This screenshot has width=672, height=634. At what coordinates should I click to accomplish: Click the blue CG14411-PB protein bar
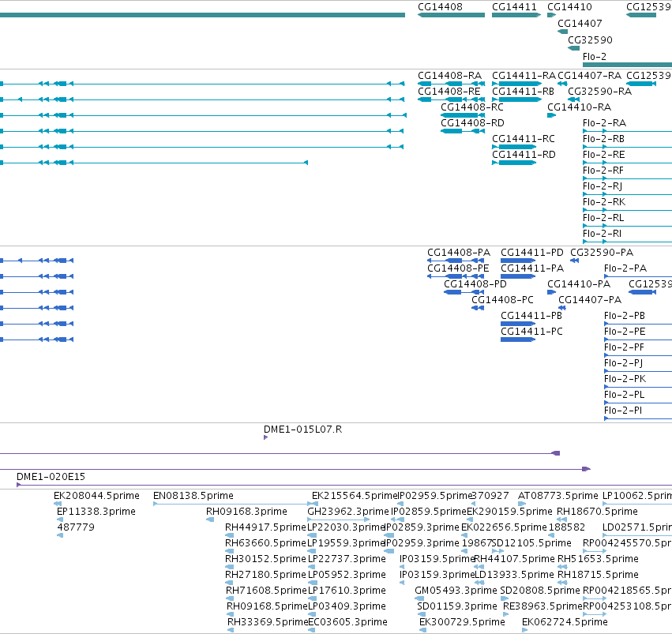tap(518, 324)
